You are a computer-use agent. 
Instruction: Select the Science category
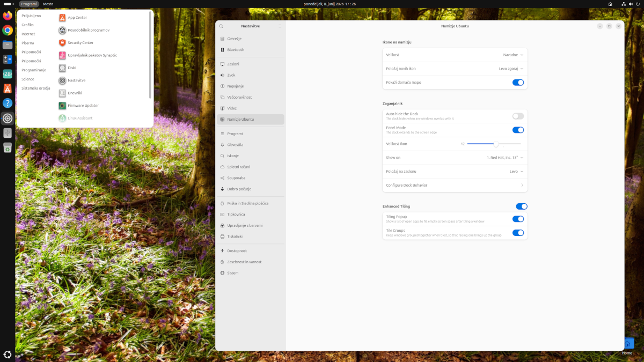[28, 79]
